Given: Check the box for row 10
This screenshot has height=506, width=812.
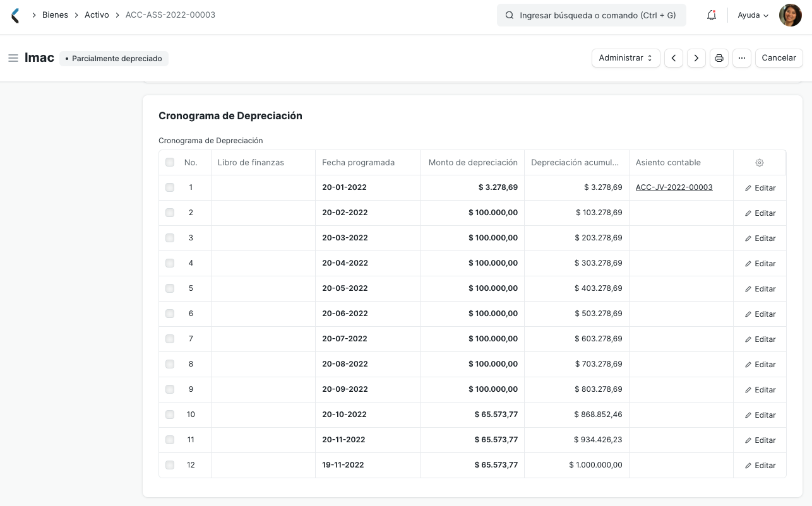Looking at the screenshot, I should click(x=170, y=415).
